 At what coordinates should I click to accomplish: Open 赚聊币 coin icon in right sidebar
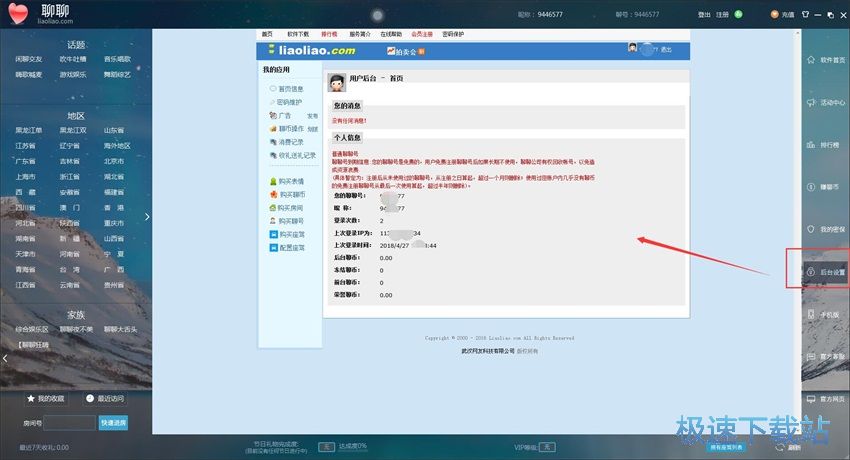(811, 187)
